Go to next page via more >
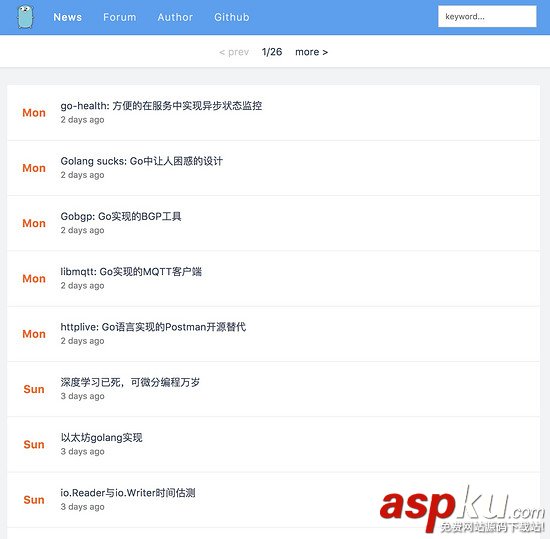This screenshot has height=539, width=550. point(311,52)
